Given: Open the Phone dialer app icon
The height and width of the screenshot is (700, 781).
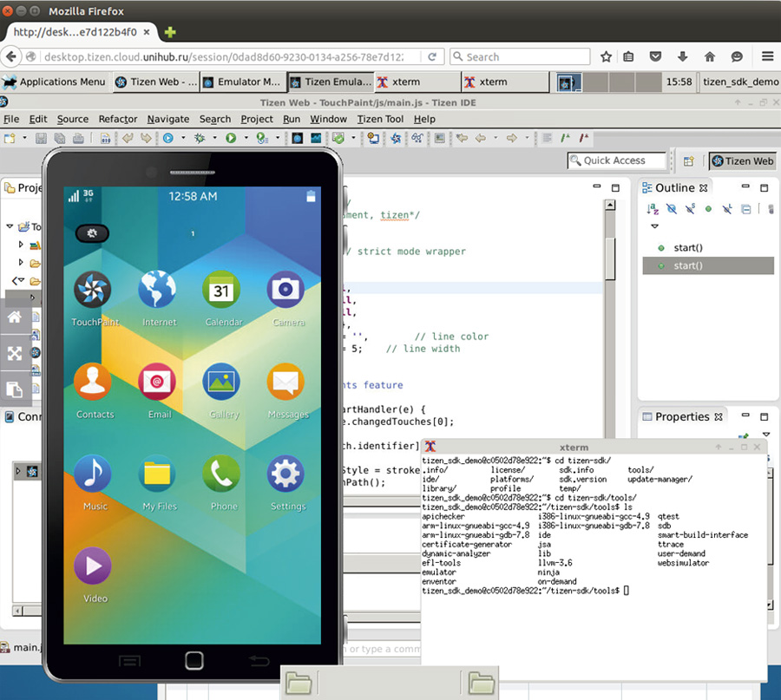Looking at the screenshot, I should 221,474.
